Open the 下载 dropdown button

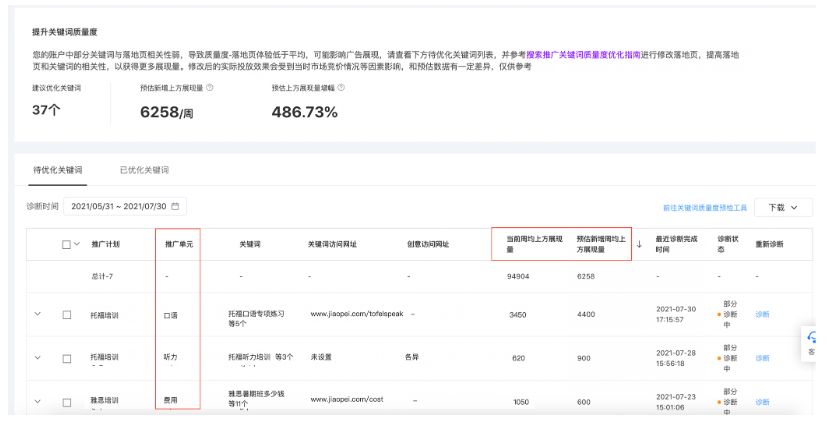[783, 208]
